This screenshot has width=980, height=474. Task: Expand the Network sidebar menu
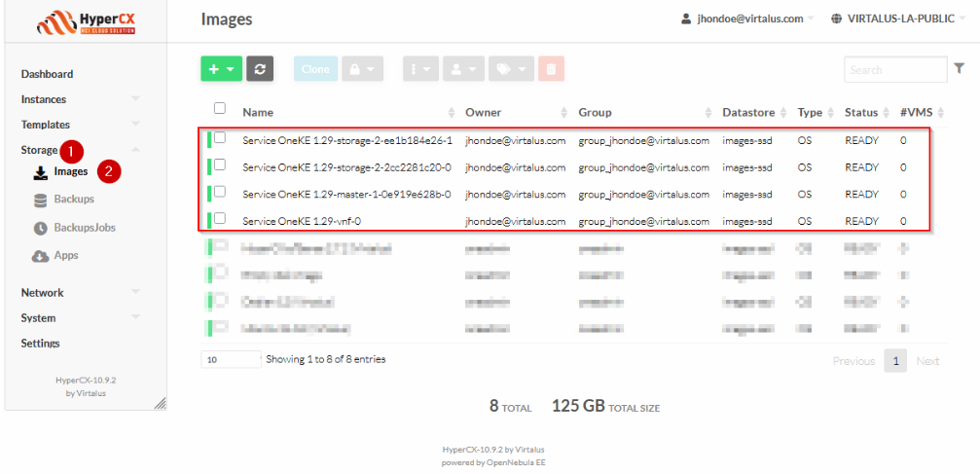tap(43, 293)
